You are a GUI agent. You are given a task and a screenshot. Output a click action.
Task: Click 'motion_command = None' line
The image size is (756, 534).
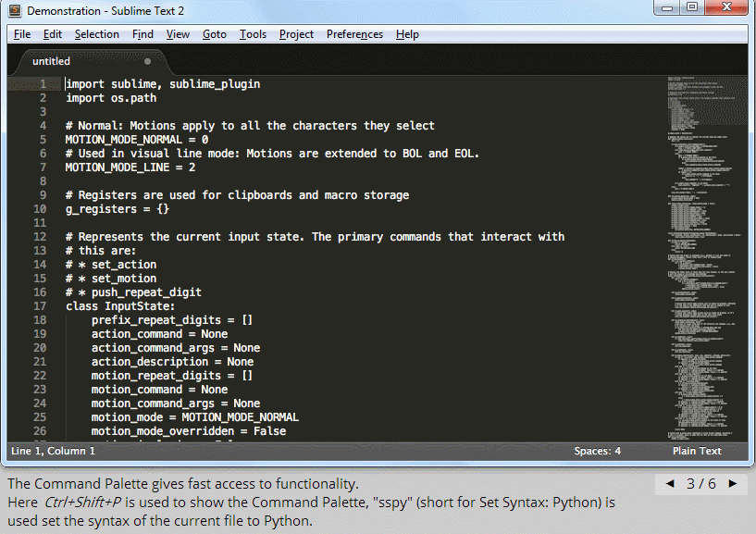coord(159,390)
